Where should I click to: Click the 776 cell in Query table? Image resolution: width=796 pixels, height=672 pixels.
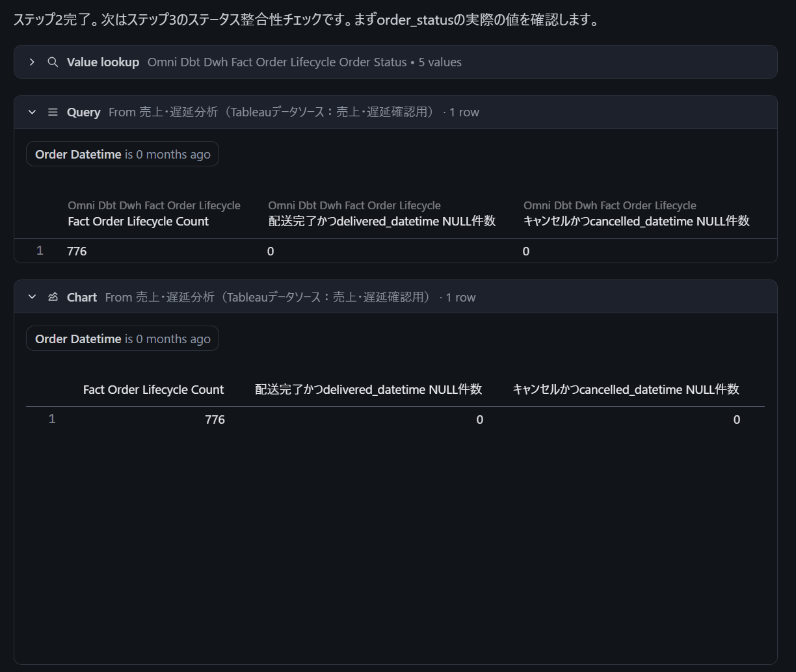point(77,252)
